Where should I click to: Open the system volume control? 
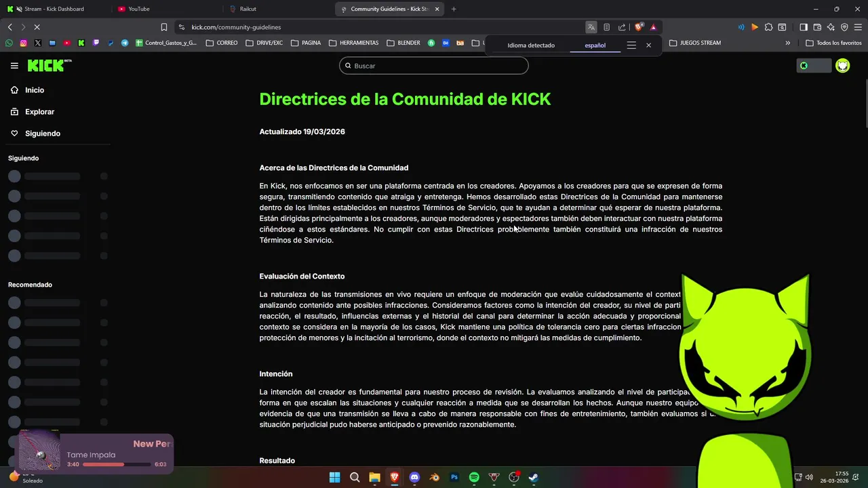pos(809,477)
